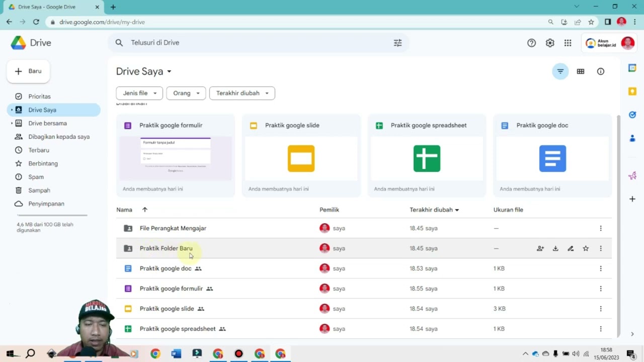644x362 pixels.
Task: Reload the browser page
Action: click(x=36, y=22)
